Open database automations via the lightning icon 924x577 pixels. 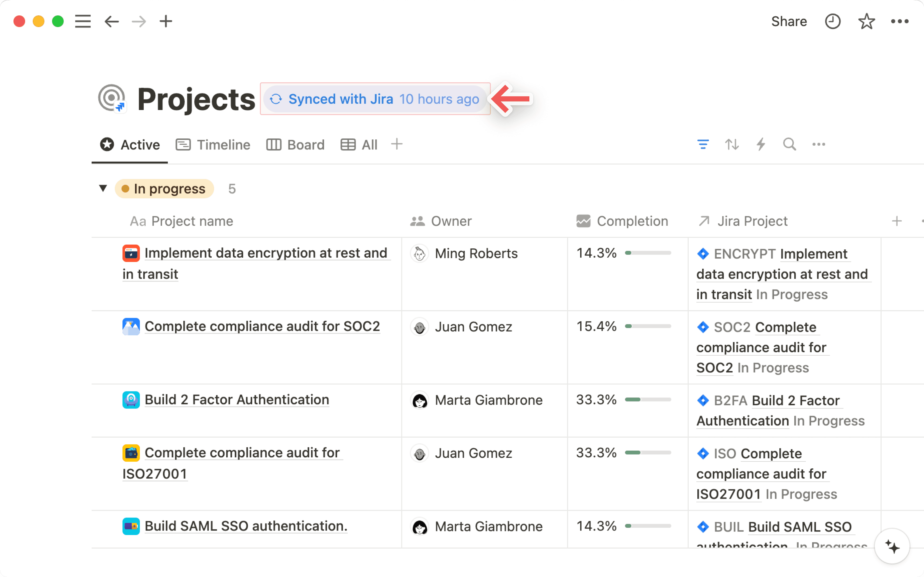[x=761, y=144]
